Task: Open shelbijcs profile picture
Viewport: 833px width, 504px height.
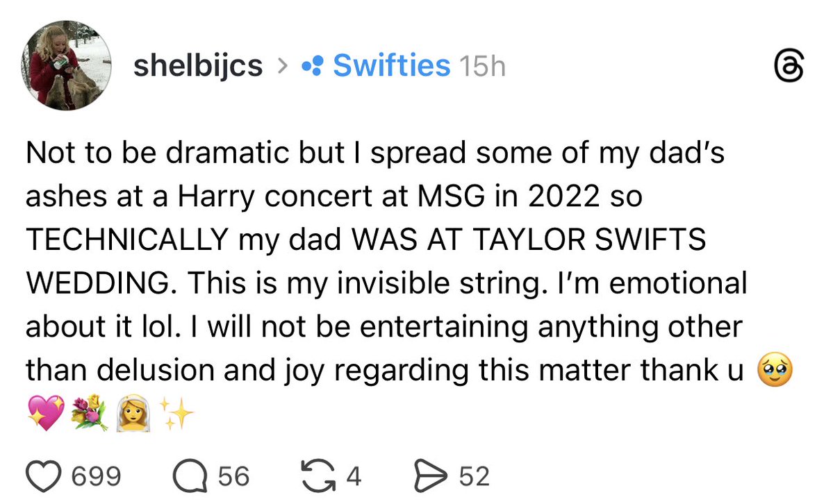Action: [x=67, y=65]
